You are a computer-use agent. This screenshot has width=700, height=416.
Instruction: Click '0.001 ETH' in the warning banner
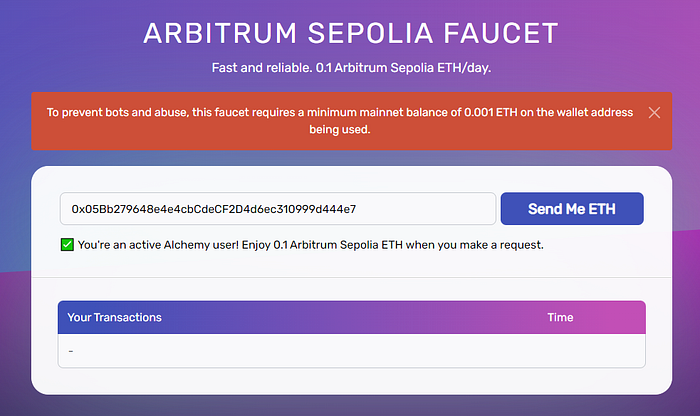[491, 112]
